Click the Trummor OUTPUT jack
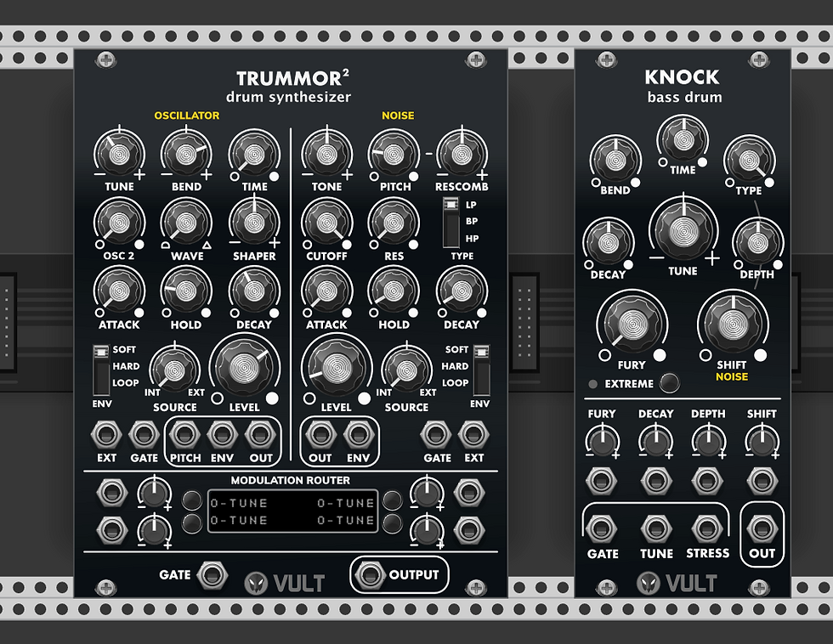833x644 pixels. tap(371, 575)
